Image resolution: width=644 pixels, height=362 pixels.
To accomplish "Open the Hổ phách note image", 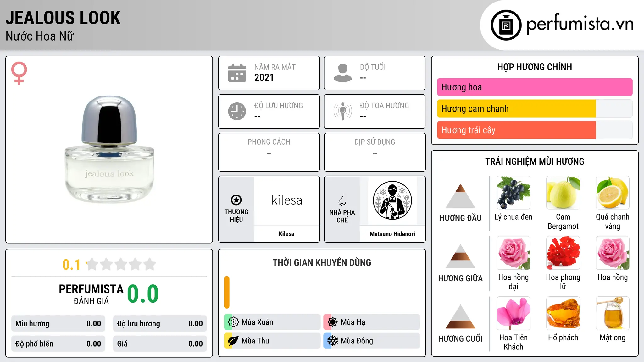I will pyautogui.click(x=563, y=313).
